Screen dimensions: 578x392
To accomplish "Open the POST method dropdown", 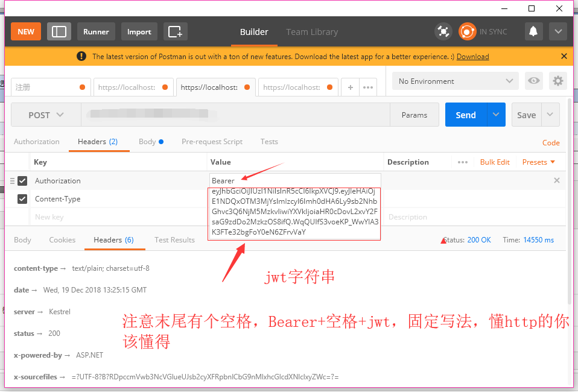I will tap(46, 115).
